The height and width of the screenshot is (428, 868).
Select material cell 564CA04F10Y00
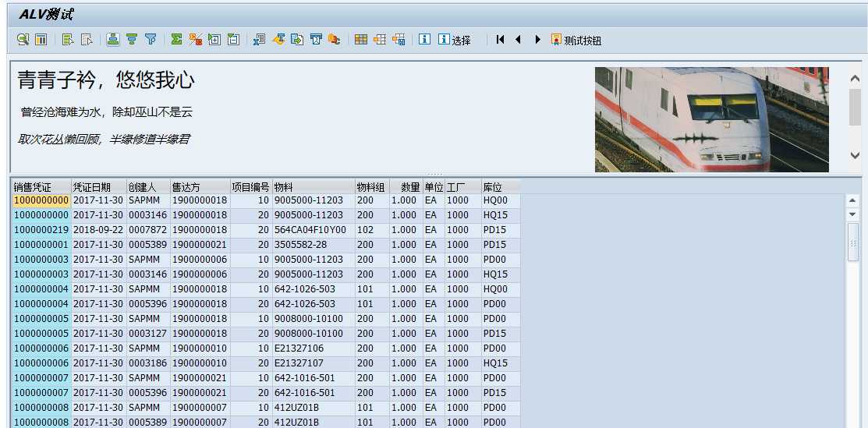coord(314,230)
